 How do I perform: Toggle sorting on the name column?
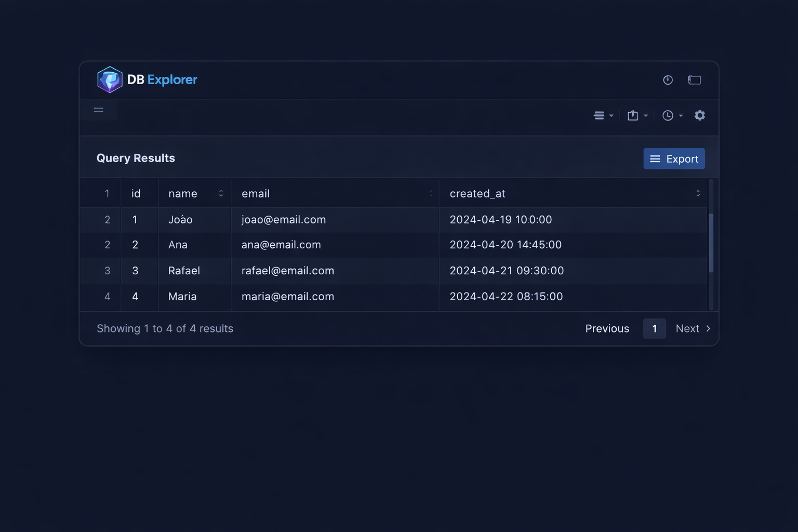(221, 193)
